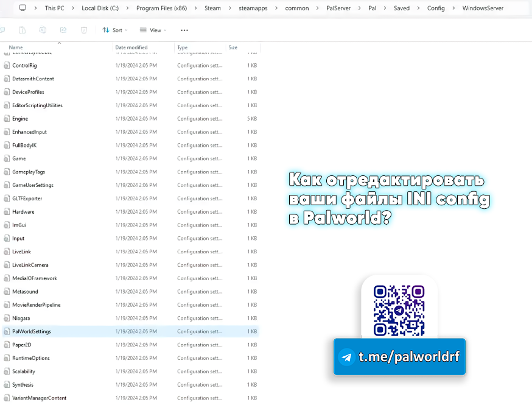Click the Telegram paper plane logo
The height and width of the screenshot is (405, 532).
click(346, 357)
